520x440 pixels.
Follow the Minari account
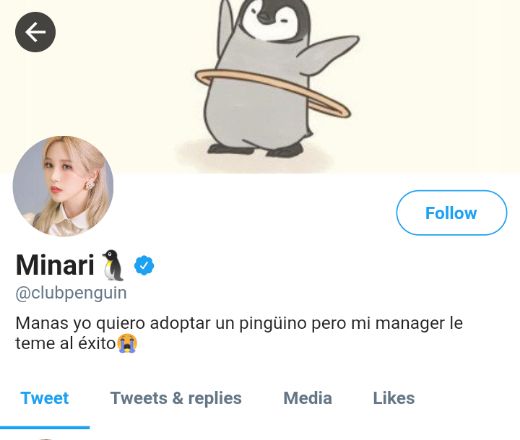451,213
